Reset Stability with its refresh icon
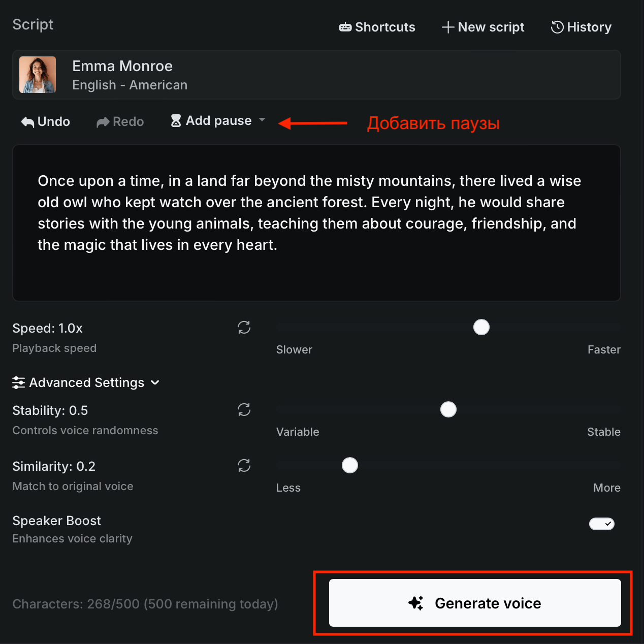The width and height of the screenshot is (644, 644). tap(244, 410)
